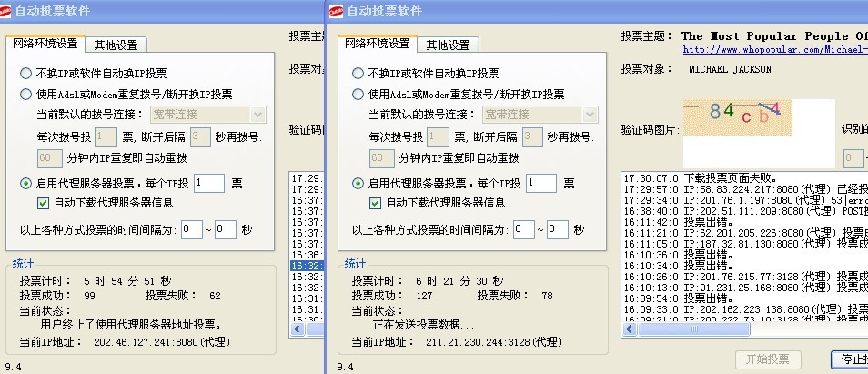Click the app logo icon in left window title bar
This screenshot has width=868, height=374.
click(x=5, y=11)
